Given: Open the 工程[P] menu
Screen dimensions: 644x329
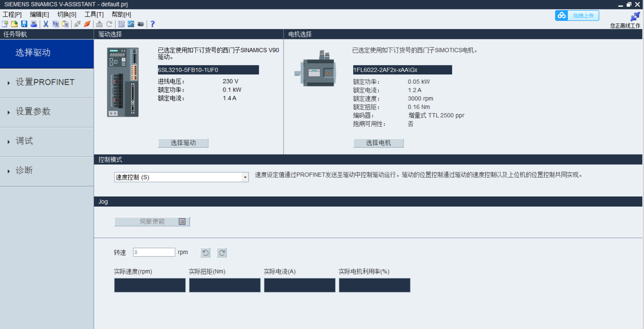Looking at the screenshot, I should click(x=12, y=14).
